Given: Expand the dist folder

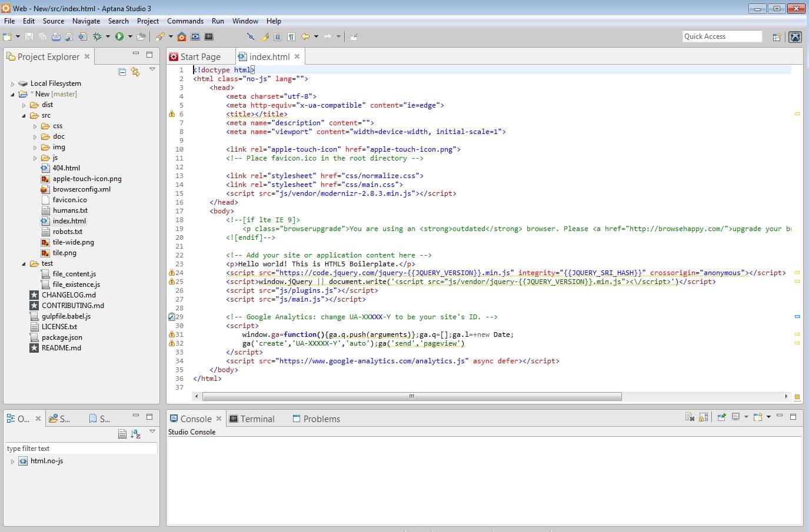Looking at the screenshot, I should point(24,105).
